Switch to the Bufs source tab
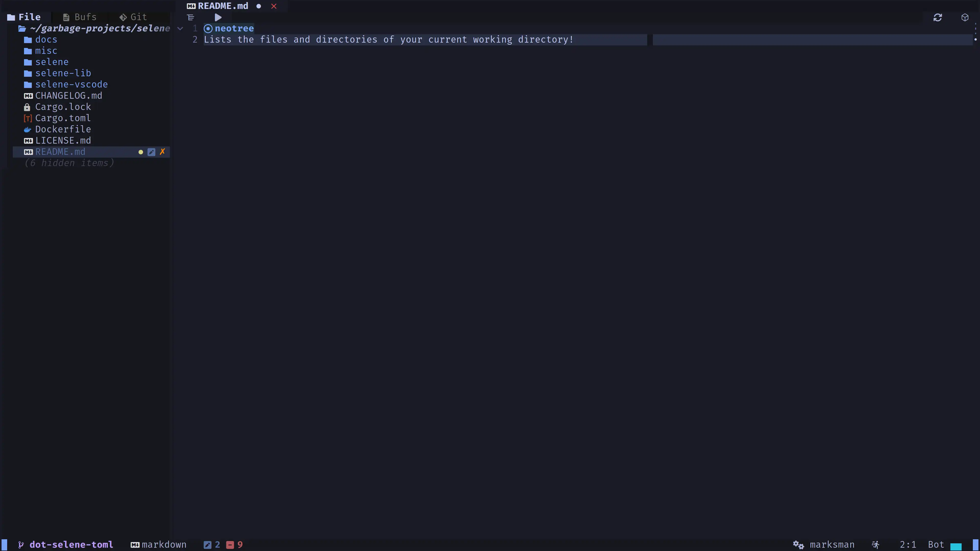 80,17
